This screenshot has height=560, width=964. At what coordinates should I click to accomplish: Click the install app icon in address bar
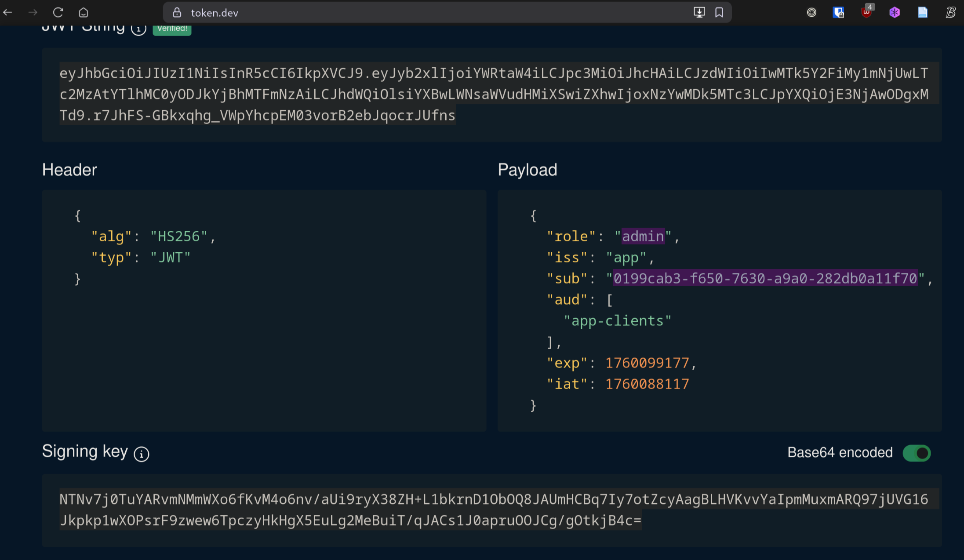tap(699, 12)
